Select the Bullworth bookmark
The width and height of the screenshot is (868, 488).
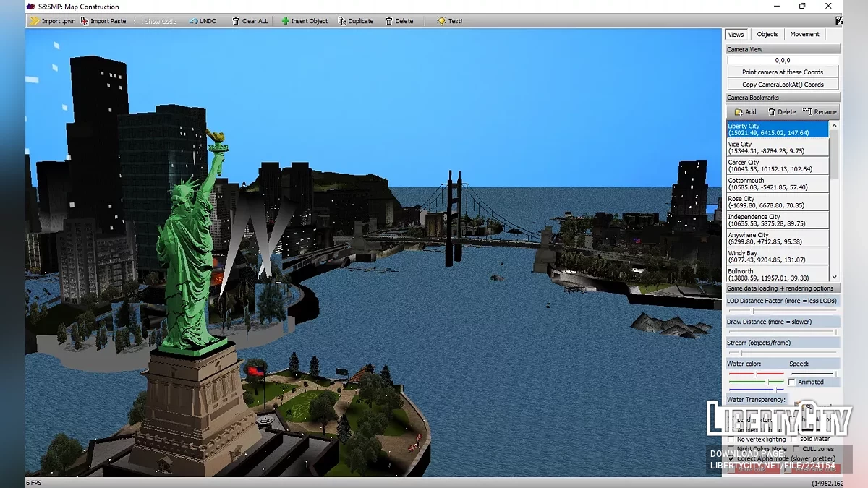778,274
